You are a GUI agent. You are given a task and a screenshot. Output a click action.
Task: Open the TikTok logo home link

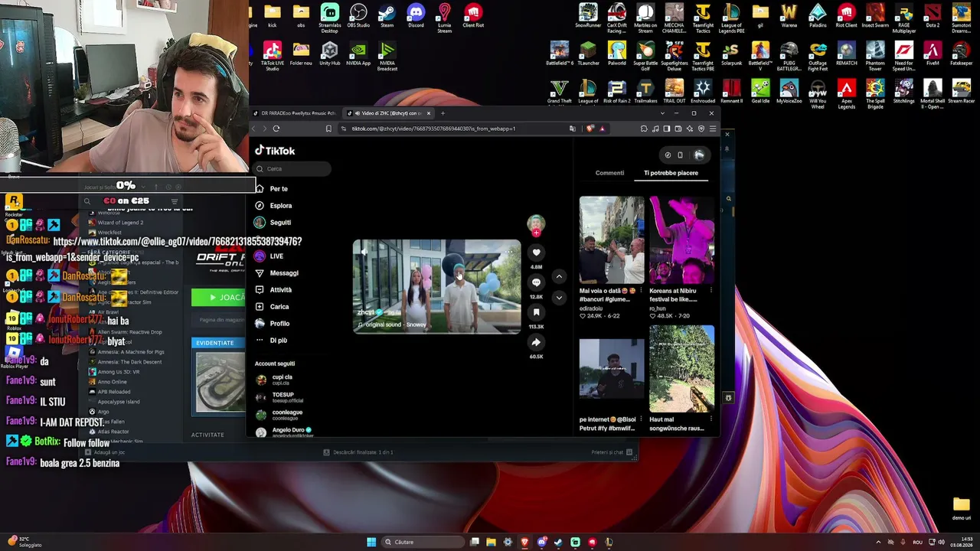(x=276, y=151)
